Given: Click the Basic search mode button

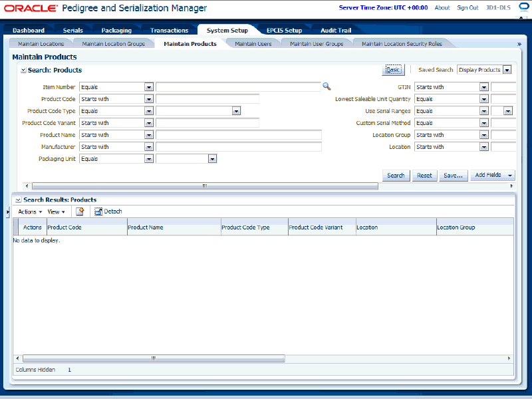Looking at the screenshot, I should 393,70.
